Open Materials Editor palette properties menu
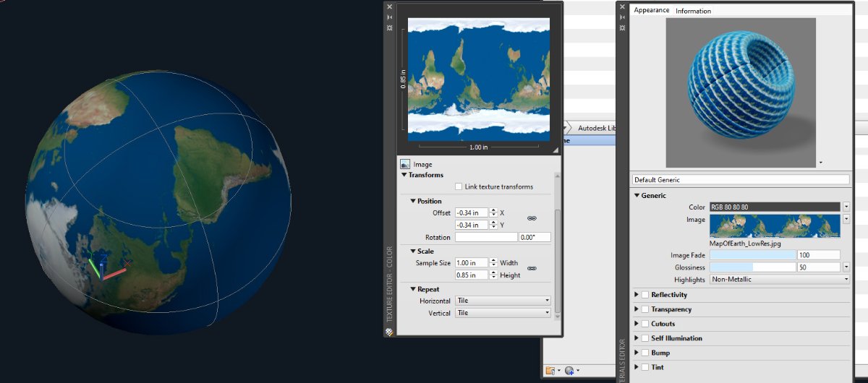 pyautogui.click(x=622, y=27)
